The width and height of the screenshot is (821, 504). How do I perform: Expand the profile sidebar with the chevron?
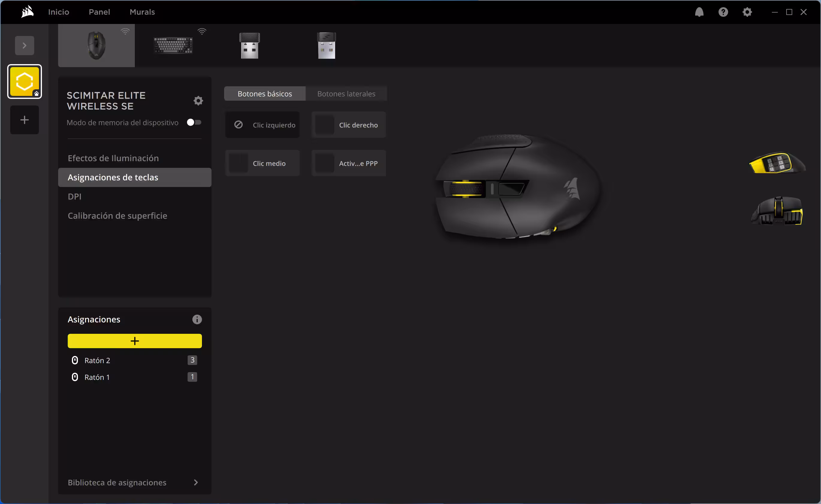(x=24, y=45)
